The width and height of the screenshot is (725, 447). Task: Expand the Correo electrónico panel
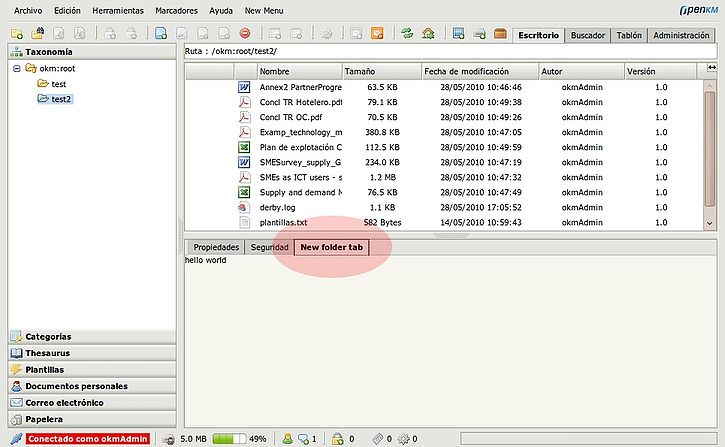92,403
